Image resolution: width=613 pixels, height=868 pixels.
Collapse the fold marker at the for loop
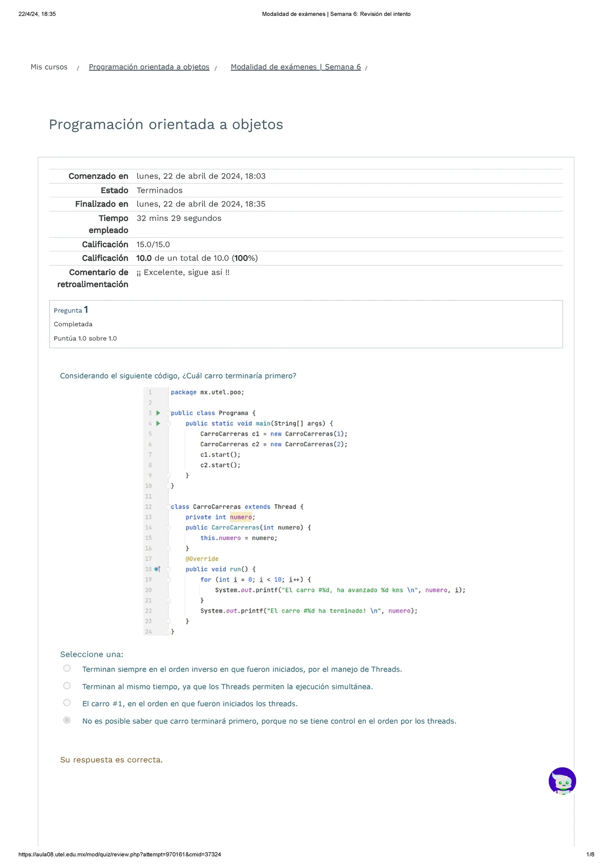pyautogui.click(x=168, y=580)
